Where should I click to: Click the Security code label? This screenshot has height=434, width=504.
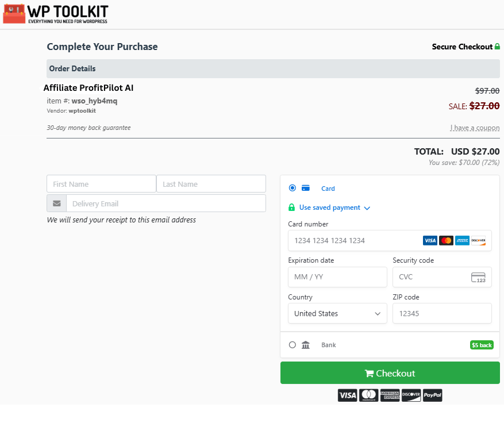tap(413, 260)
